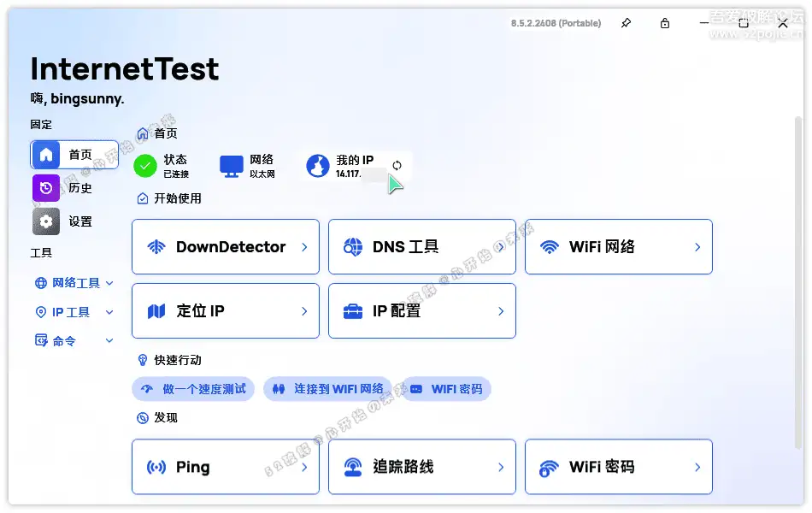Choose the WiFi 密码 quick action chip

click(x=446, y=389)
